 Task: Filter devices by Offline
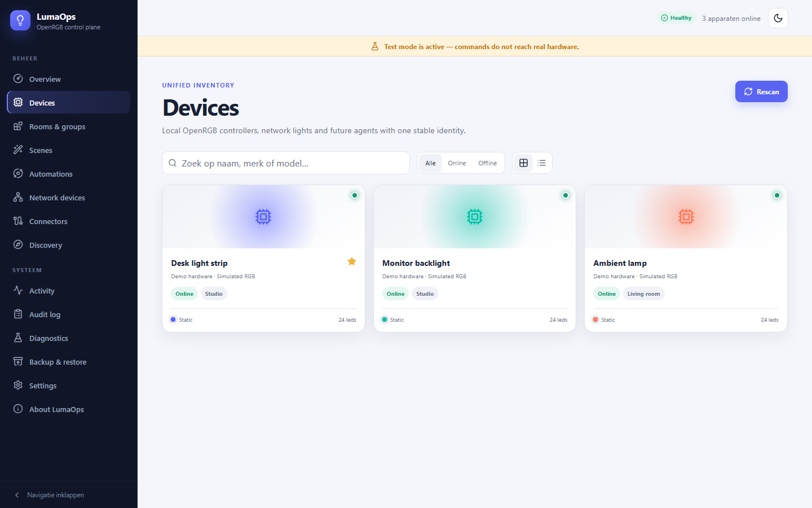click(x=488, y=163)
